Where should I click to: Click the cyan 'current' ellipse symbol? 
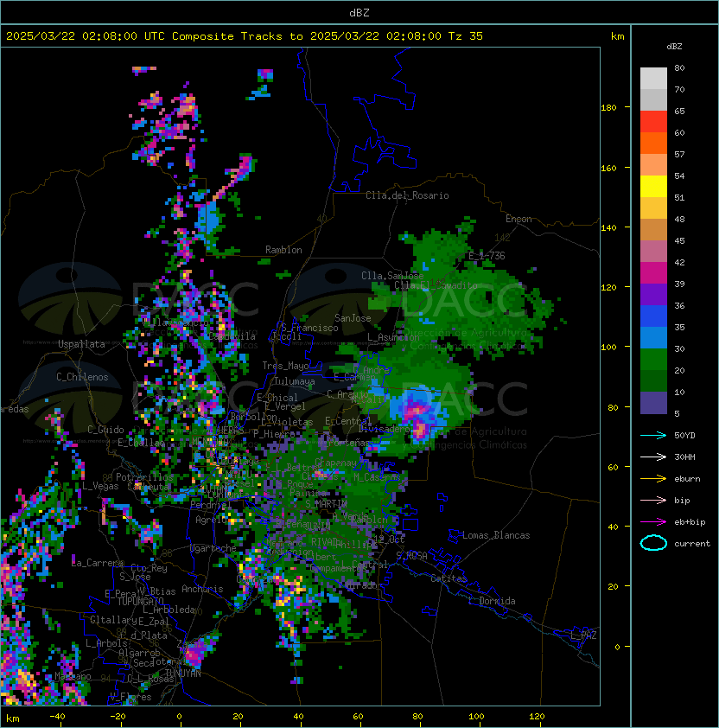[x=653, y=543]
